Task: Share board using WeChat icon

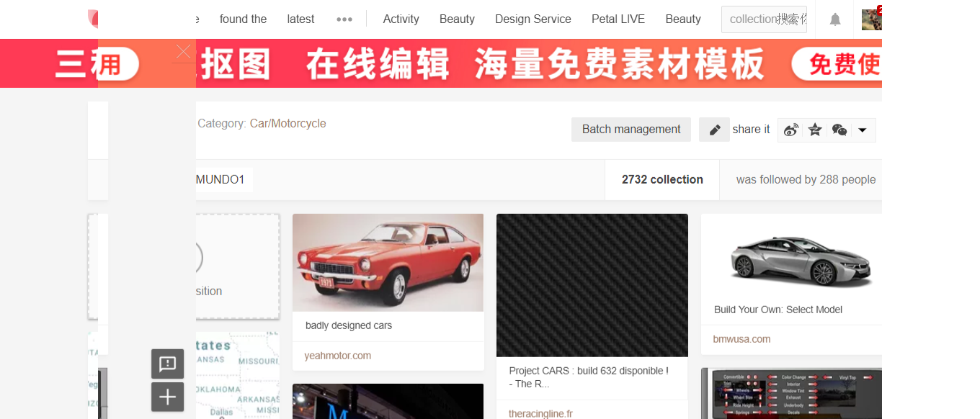Action: pyautogui.click(x=839, y=130)
